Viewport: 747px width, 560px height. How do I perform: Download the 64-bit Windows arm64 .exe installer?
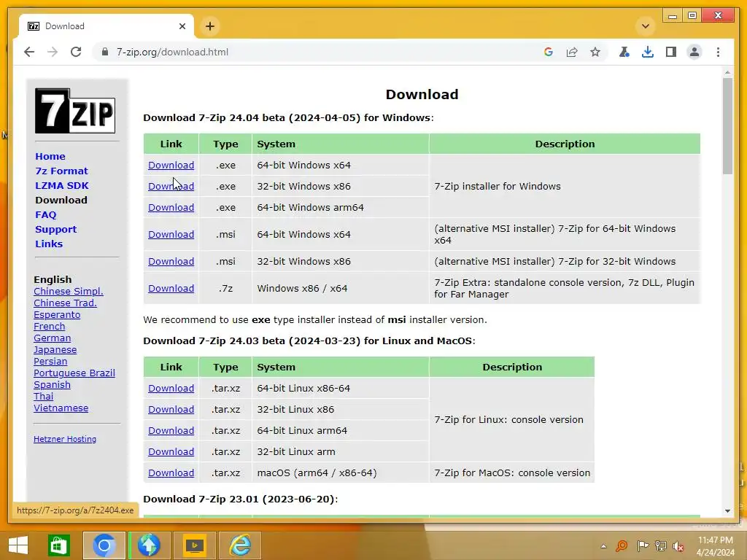(x=171, y=208)
